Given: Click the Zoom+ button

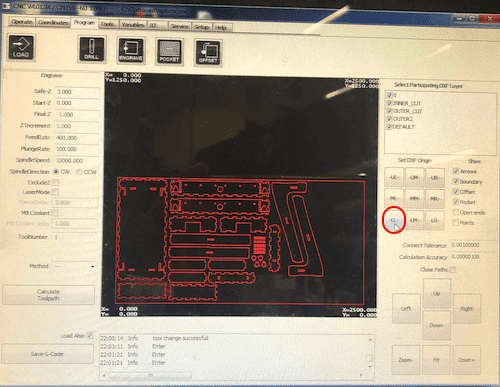Looking at the screenshot, I should pos(466,360).
